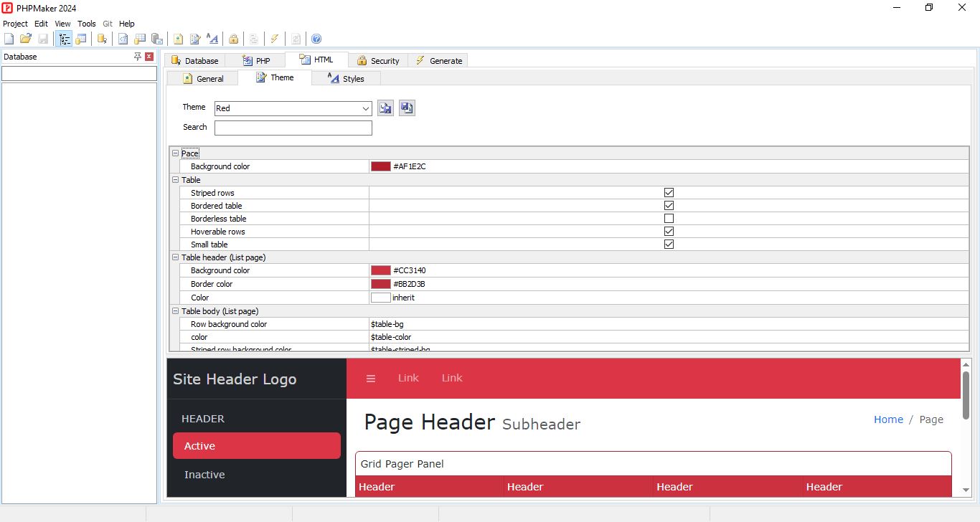Select the Hoverable rows property label
Screen dimensions: 980x522
218,232
